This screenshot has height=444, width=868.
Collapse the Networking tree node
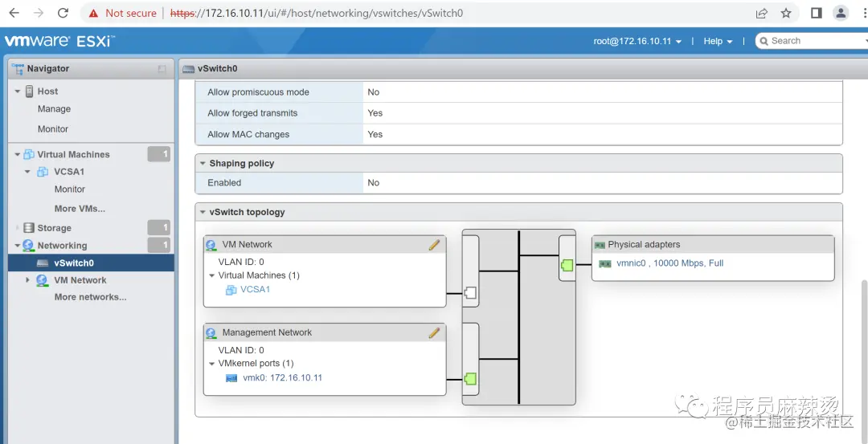pos(18,246)
